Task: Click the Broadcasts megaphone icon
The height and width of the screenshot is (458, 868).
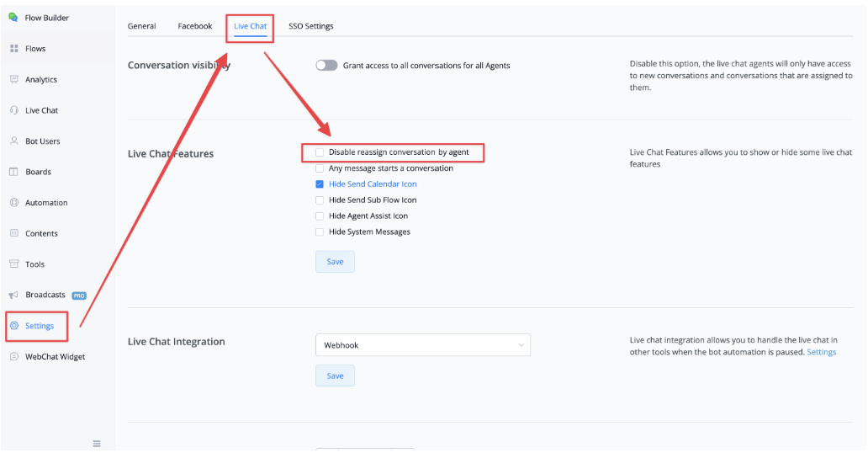Action: coord(14,296)
